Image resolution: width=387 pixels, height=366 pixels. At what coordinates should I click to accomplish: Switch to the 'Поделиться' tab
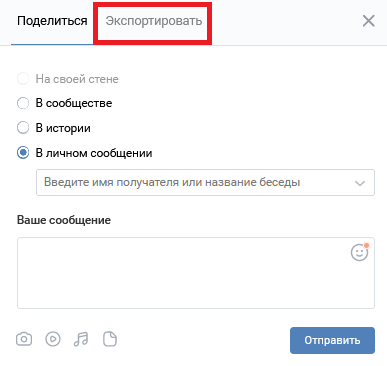(52, 21)
